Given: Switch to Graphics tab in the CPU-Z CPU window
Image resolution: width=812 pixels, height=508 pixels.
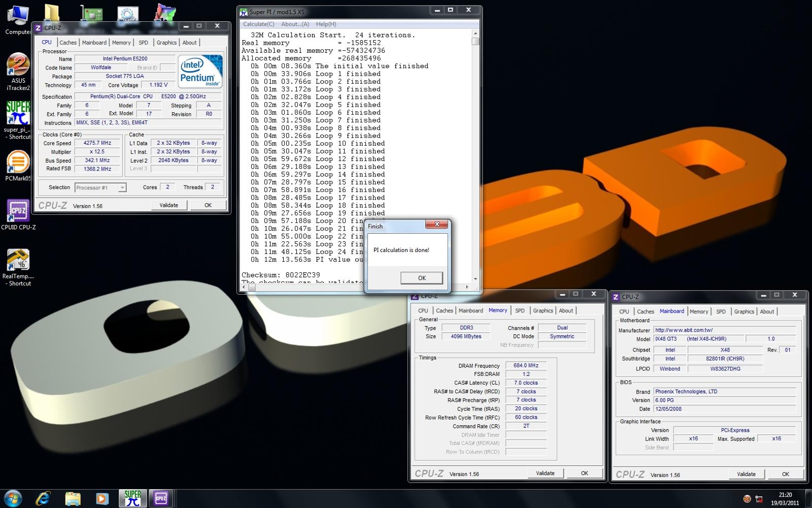Looking at the screenshot, I should point(166,43).
